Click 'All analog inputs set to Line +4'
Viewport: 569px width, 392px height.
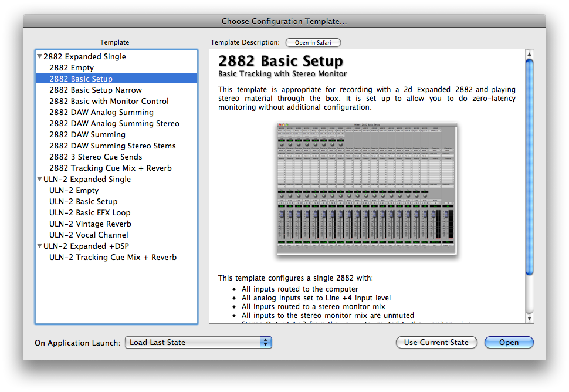point(316,298)
